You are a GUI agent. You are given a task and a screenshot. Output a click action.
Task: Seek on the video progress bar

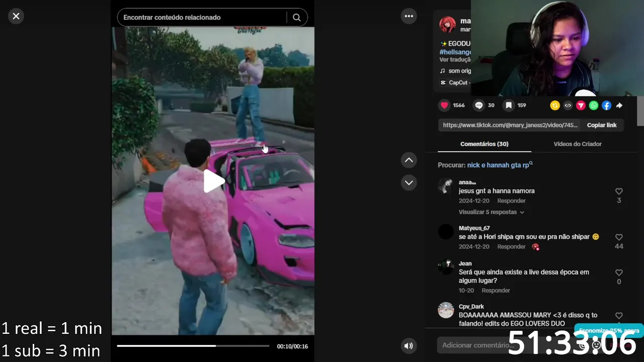pos(193,346)
